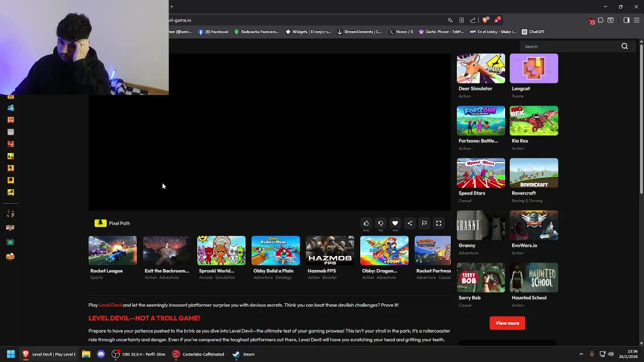Open EvoWars.io game thumbnail

[534, 225]
